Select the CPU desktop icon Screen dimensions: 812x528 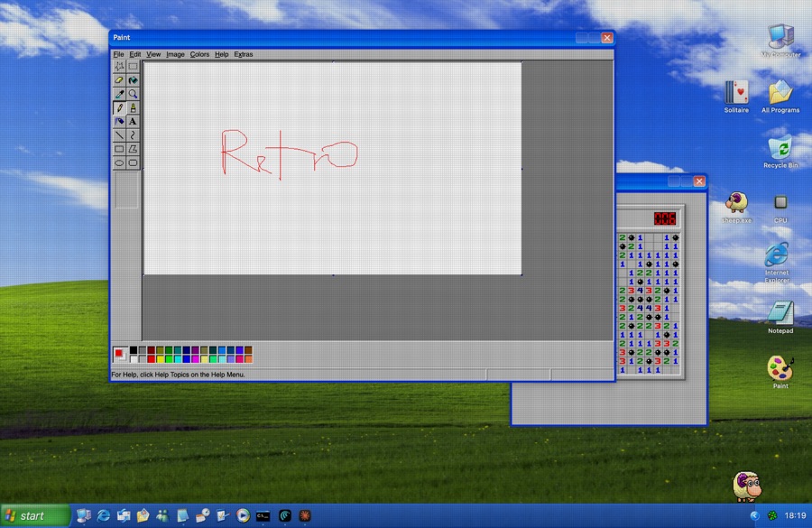click(x=780, y=208)
